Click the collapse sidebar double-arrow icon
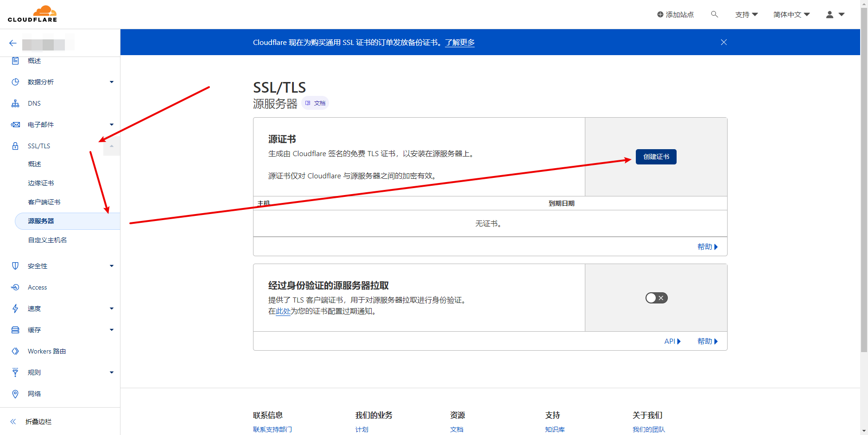 click(13, 422)
